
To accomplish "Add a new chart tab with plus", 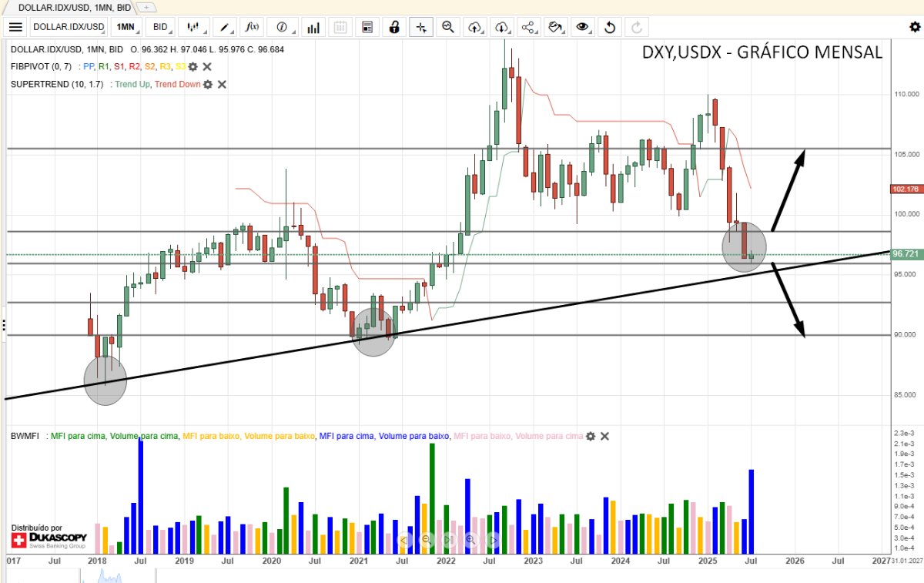I will [147, 7].
